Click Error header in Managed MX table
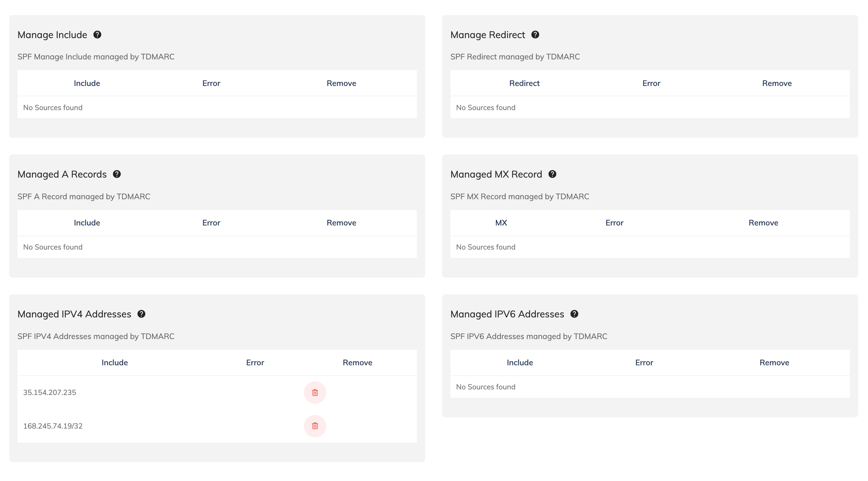 pyautogui.click(x=614, y=223)
